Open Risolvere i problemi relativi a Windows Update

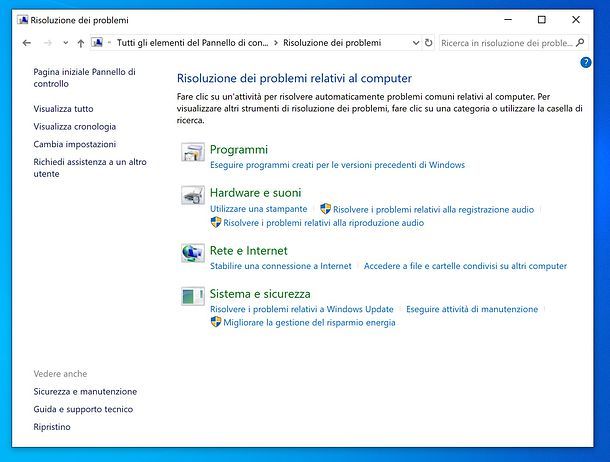[x=302, y=309]
